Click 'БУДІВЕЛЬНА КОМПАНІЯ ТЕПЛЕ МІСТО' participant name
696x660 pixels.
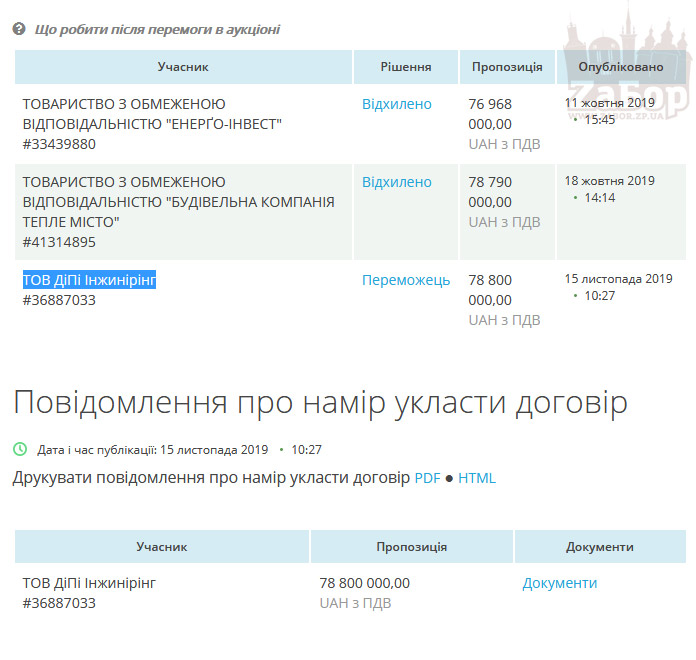178,202
